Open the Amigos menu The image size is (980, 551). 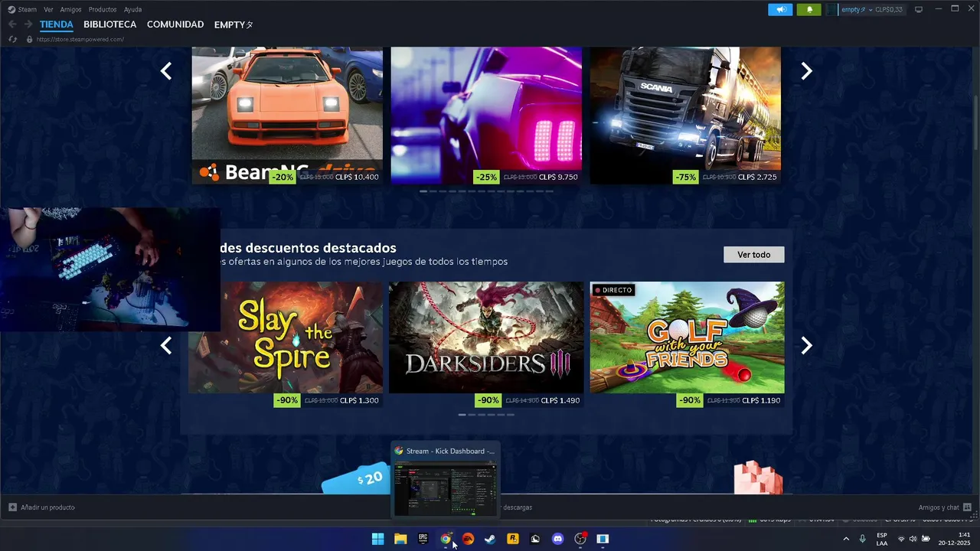[70, 9]
